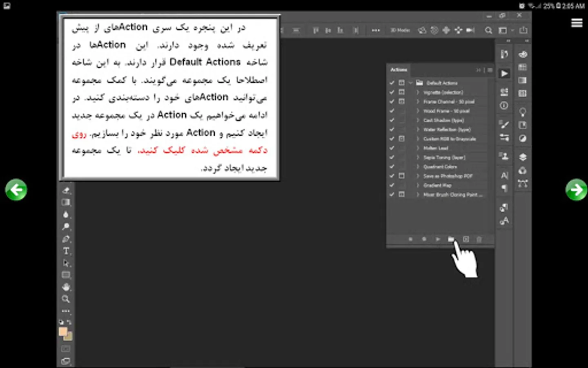The image size is (588, 368).
Task: Toggle dialog box for Custom RGB to Grayscale
Action: pos(402,139)
